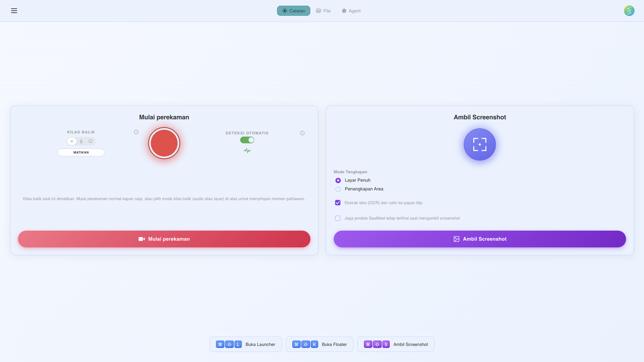644x362 pixels.
Task: Enable keeping SeaMeet window visible during screenshot
Action: pos(338,218)
